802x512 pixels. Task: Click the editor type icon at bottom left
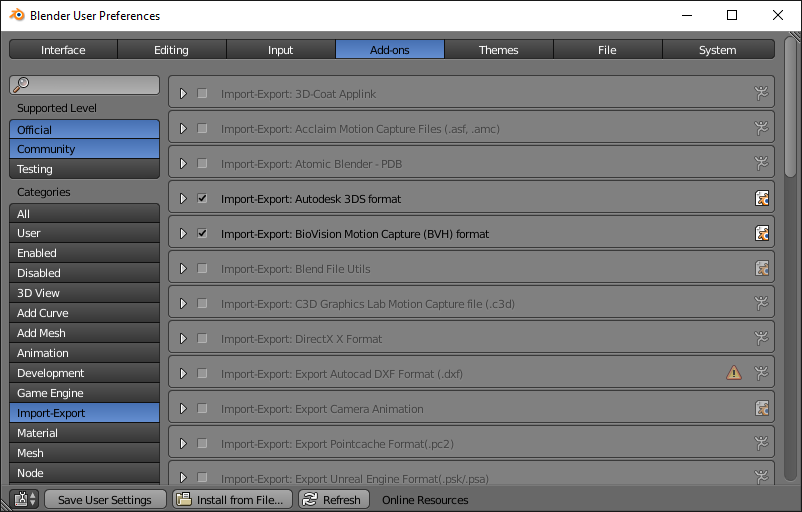[x=25, y=499]
